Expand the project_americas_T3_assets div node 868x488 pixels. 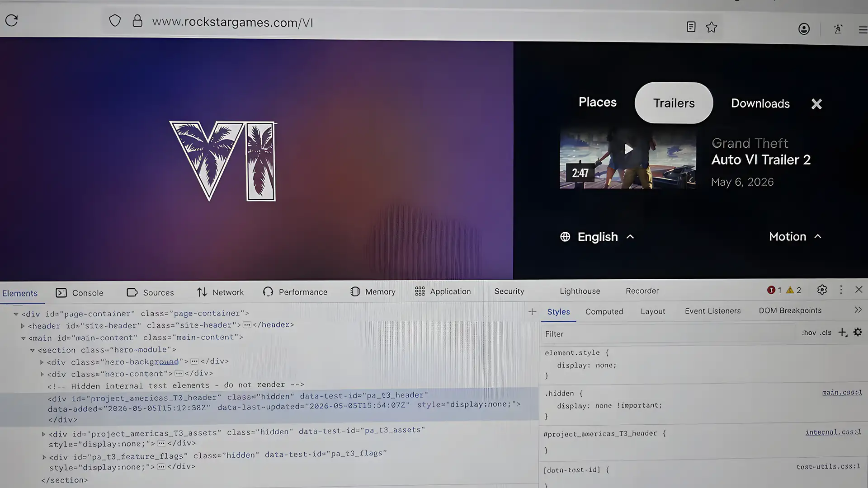click(x=43, y=434)
